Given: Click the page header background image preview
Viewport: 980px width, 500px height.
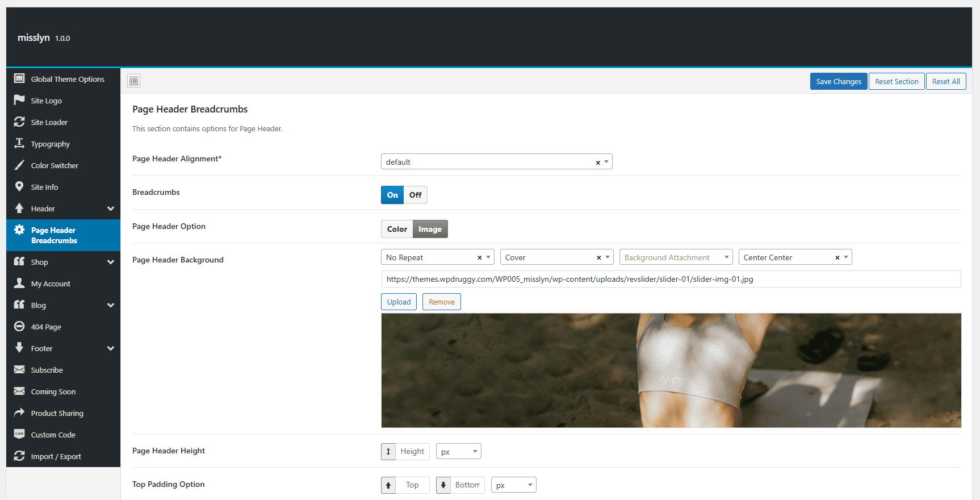Looking at the screenshot, I should coord(671,370).
